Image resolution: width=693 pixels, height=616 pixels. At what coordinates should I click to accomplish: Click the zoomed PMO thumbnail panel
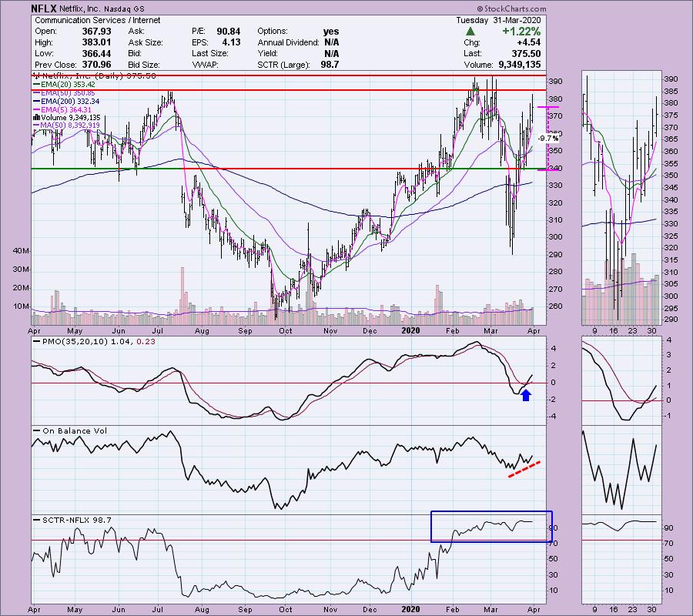tap(621, 381)
